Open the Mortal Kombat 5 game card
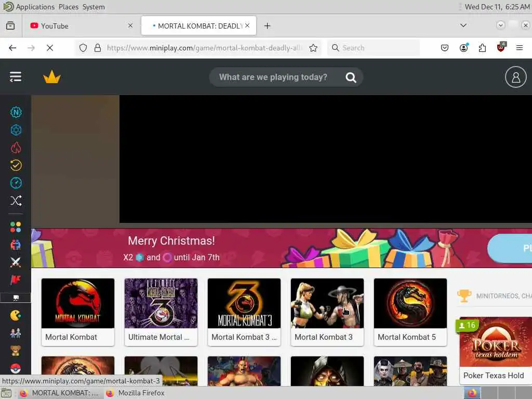 pyautogui.click(x=410, y=312)
